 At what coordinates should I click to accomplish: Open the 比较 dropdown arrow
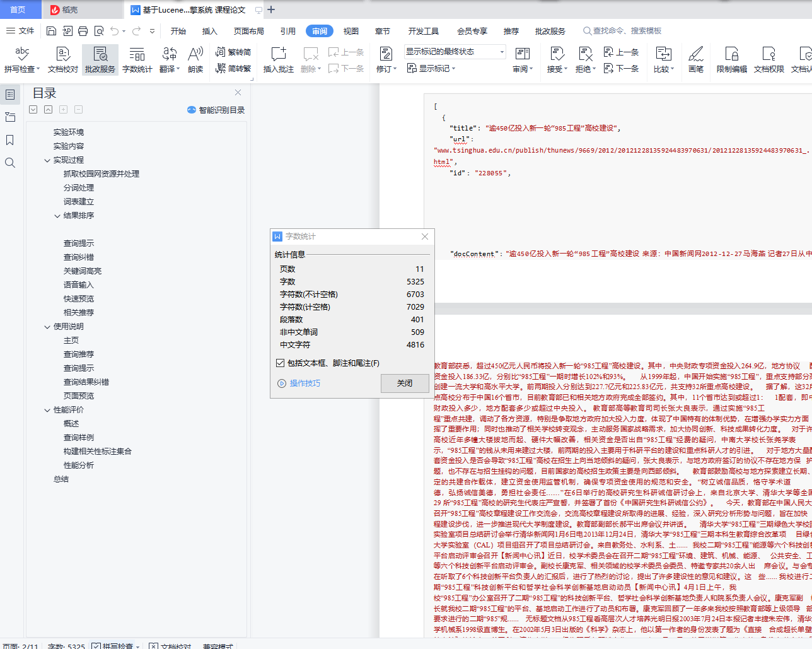click(x=673, y=69)
